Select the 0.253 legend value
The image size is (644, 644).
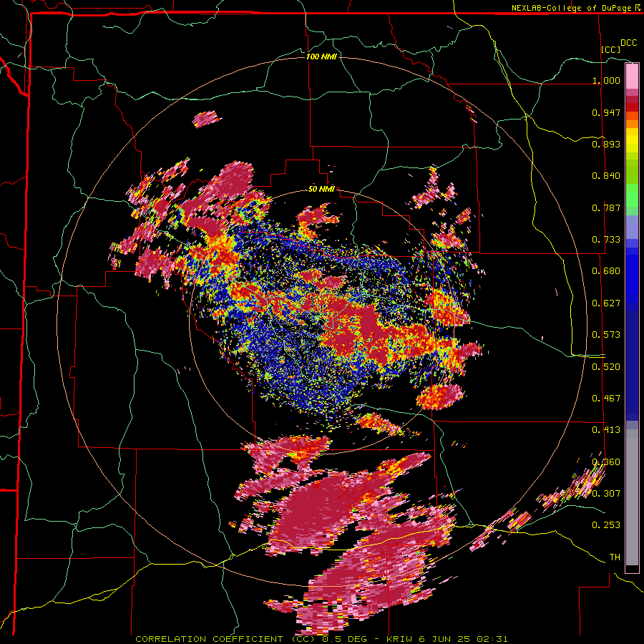coord(606,525)
